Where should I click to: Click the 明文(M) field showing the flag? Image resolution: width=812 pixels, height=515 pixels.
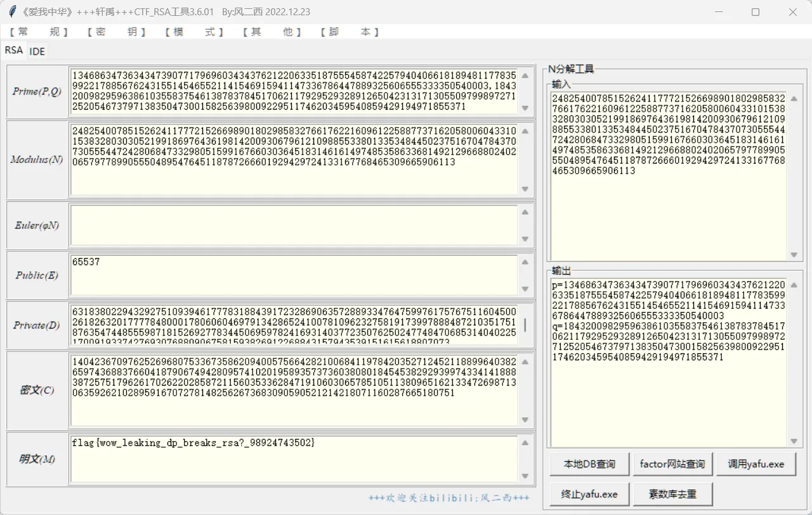[293, 459]
